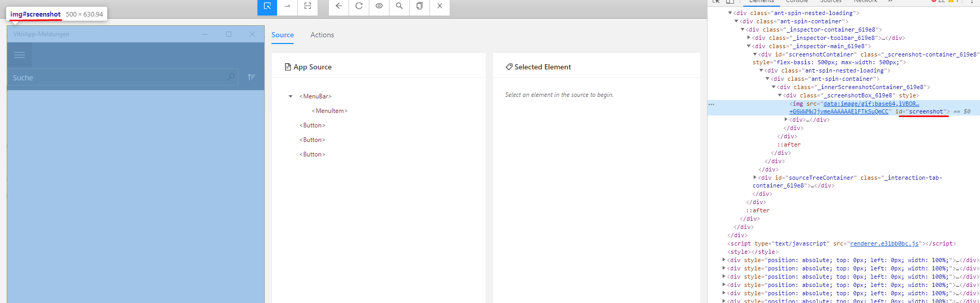Switch to the Actions tab
Screen dimensions: 980x303
[322, 35]
